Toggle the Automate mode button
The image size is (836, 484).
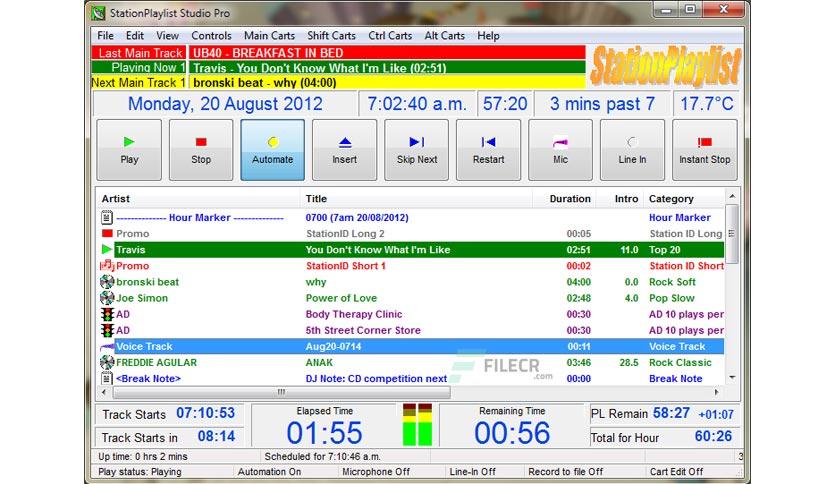pyautogui.click(x=272, y=150)
